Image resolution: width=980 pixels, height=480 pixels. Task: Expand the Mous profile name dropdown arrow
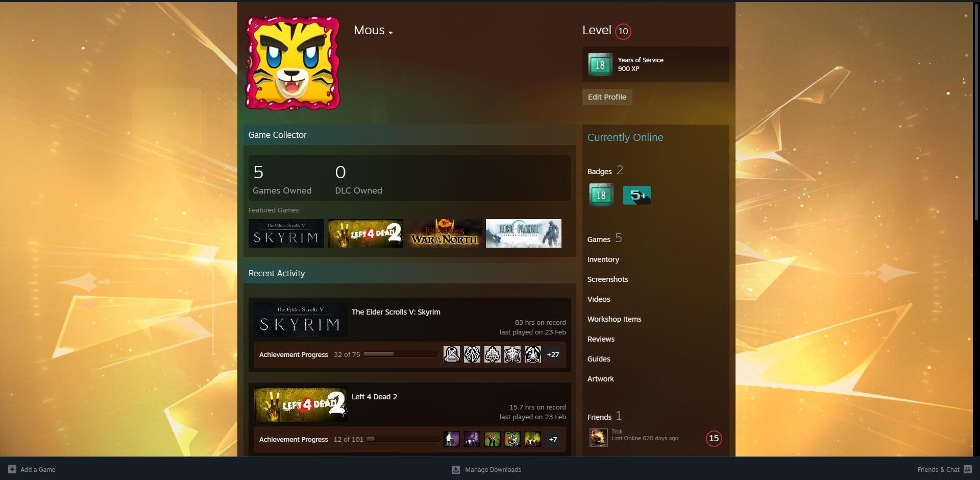(390, 32)
